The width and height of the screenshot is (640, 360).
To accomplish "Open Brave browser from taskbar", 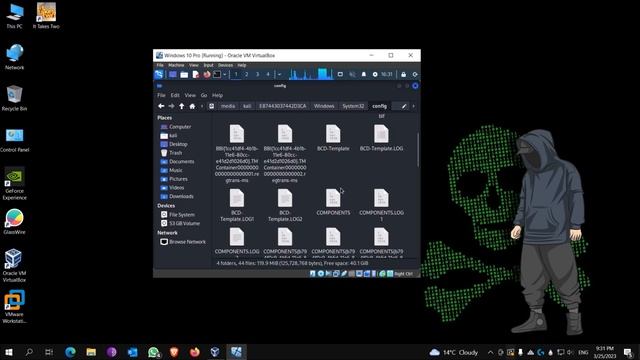I will 174,352.
